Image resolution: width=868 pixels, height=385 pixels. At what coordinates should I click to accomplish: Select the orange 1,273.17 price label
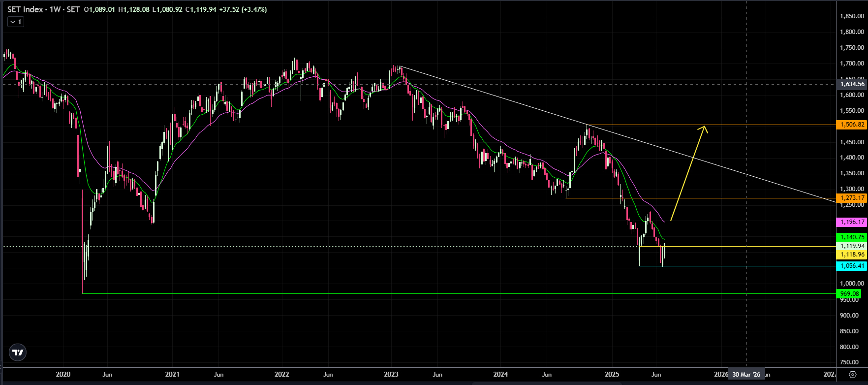(851, 198)
